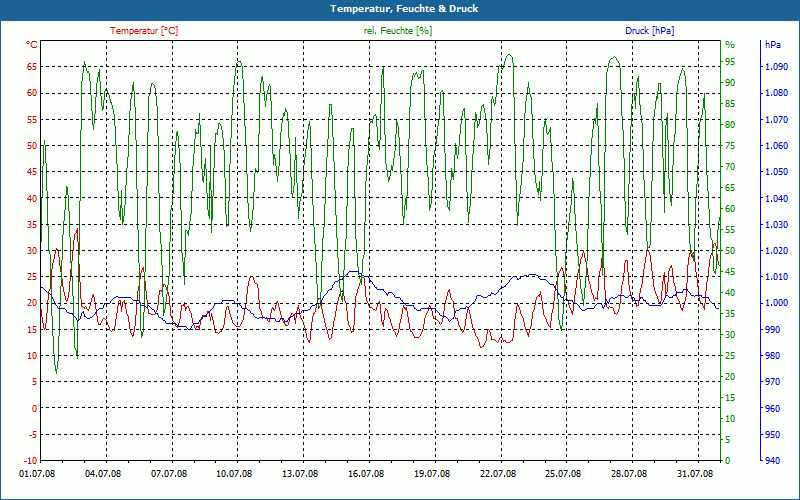Click humidity axis value 15
800x500 pixels.
click(730, 397)
